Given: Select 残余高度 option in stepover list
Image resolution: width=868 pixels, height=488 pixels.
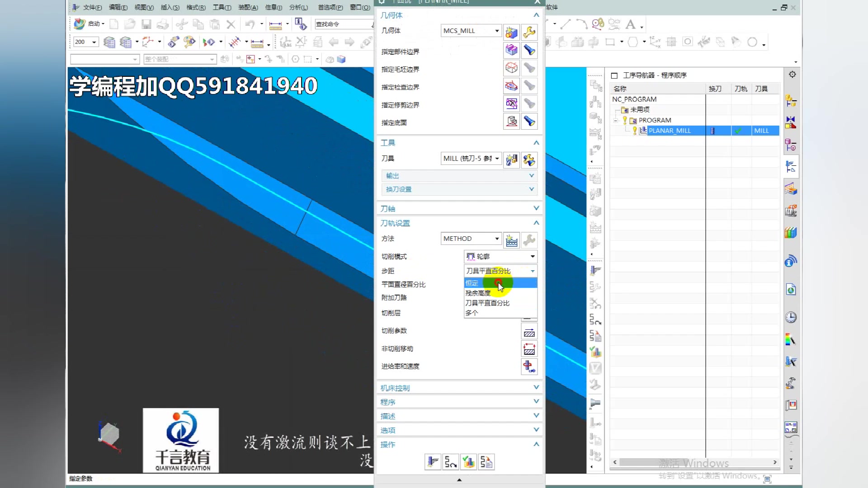Looking at the screenshot, I should 478,293.
